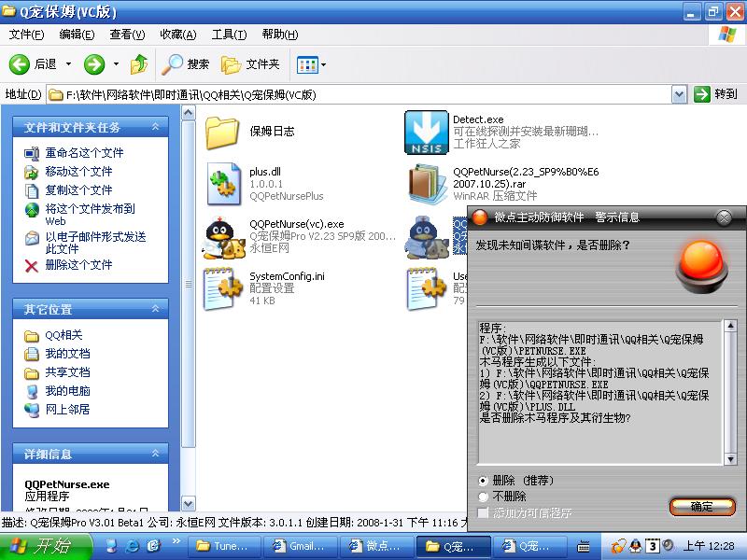Open the Forward button history dropdown
747x560 pixels.
116,64
